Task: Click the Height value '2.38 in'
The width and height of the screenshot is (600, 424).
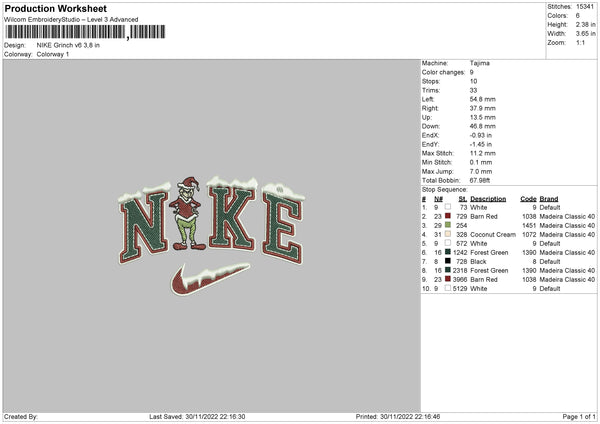Action: (x=585, y=24)
